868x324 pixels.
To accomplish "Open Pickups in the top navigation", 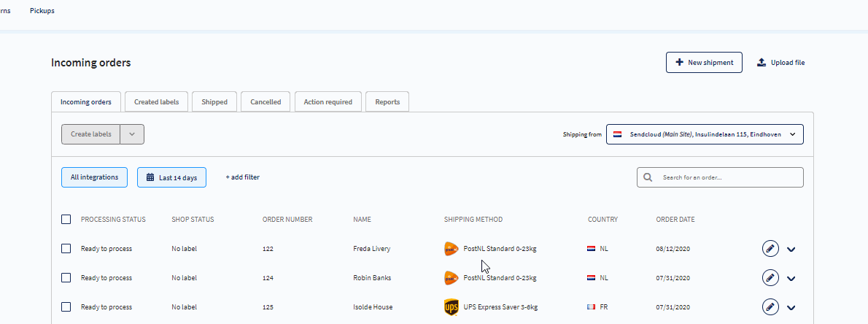I will click(42, 10).
